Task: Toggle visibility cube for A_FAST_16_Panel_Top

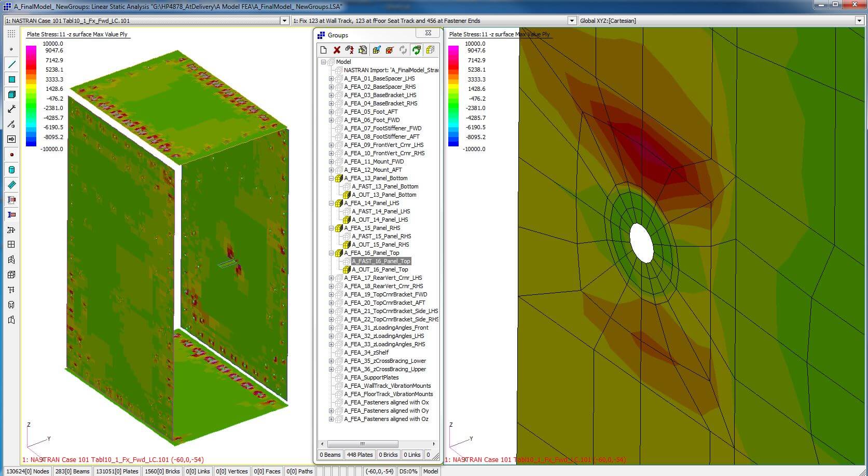Action: point(347,261)
